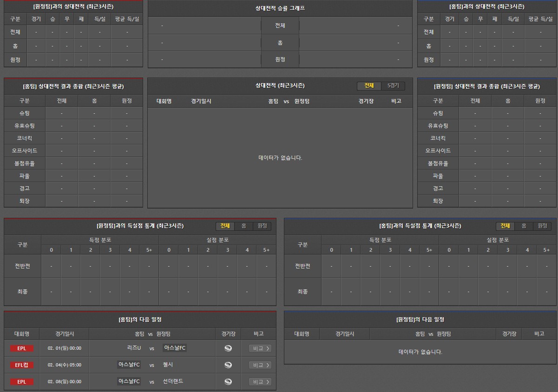The image size is (558, 392).
Task: Switch right 득실점 통계 panel to 홈
Action: click(x=524, y=226)
